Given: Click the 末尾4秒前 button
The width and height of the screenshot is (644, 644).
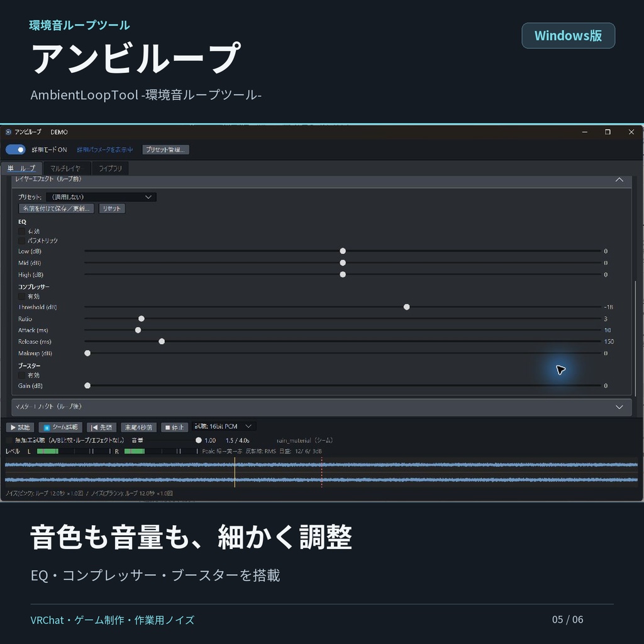Looking at the screenshot, I should point(138,428).
